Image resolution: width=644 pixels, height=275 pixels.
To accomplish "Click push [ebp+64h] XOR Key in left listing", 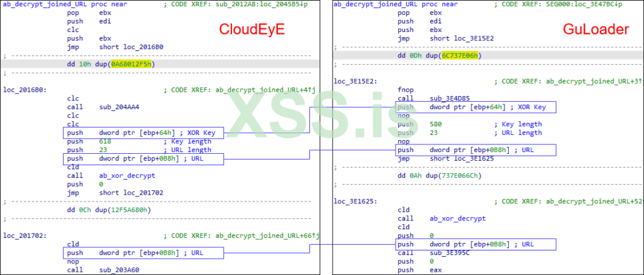I will click(x=143, y=132).
